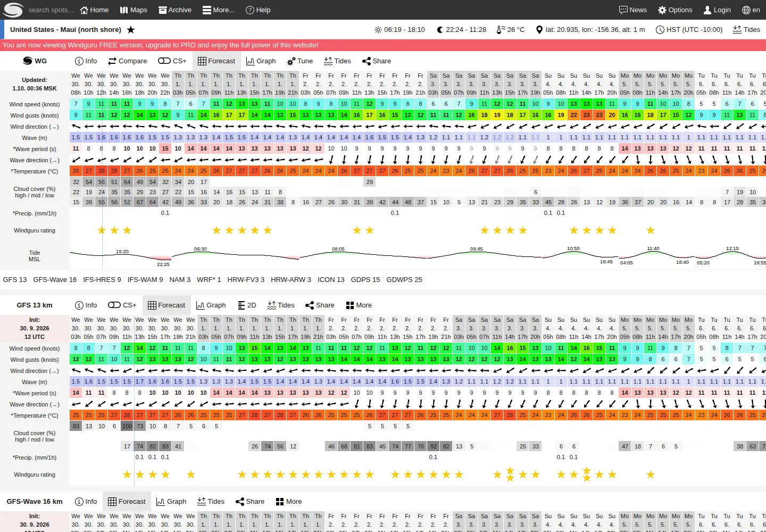This screenshot has width=766, height=532.
Task: Click the WG tide curve chart
Action: (418, 255)
